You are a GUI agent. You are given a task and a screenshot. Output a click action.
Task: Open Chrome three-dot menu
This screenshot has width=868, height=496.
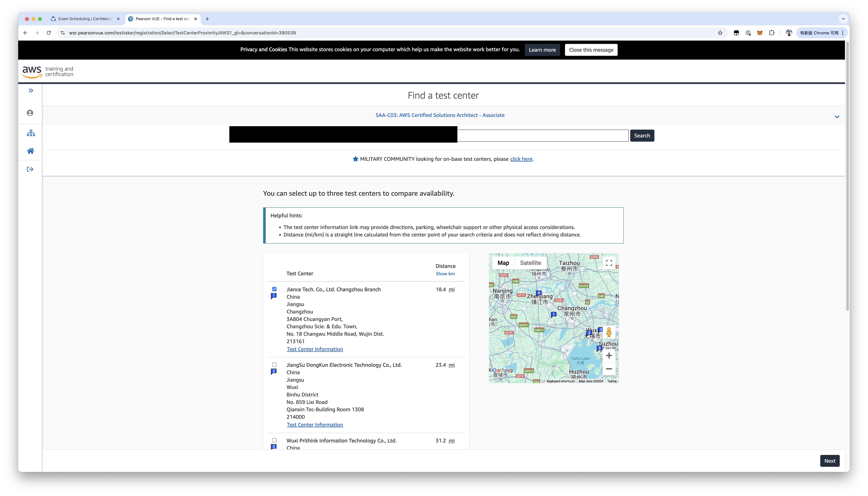(842, 33)
